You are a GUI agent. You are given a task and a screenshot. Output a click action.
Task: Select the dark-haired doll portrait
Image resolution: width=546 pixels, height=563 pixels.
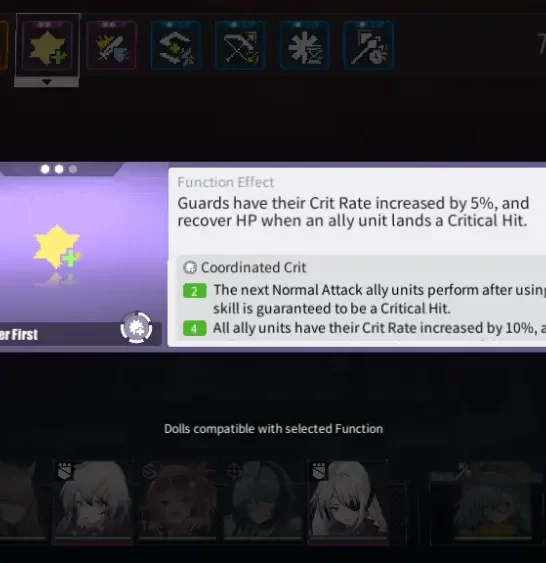[x=263, y=500]
